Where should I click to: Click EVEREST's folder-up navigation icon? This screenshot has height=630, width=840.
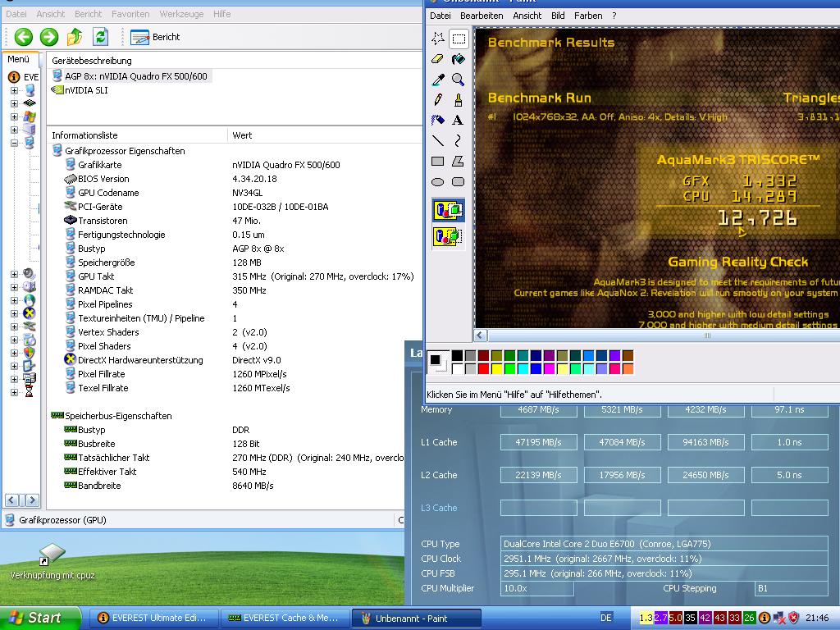pos(75,37)
